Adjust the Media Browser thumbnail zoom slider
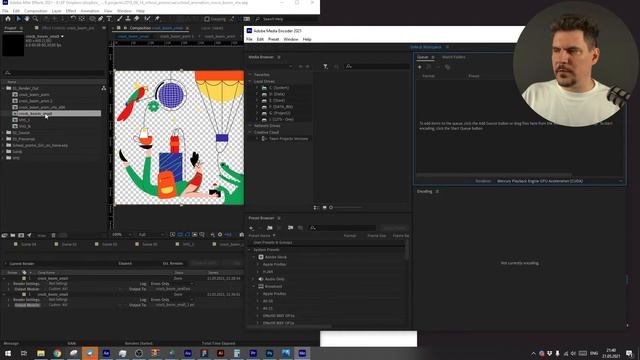Image resolution: width=640 pixels, height=360 pixels. (x=345, y=207)
